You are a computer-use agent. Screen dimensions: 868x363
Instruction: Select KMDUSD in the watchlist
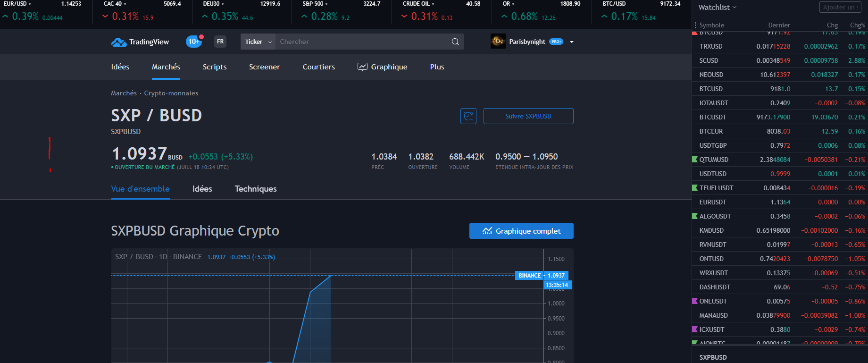780,230
